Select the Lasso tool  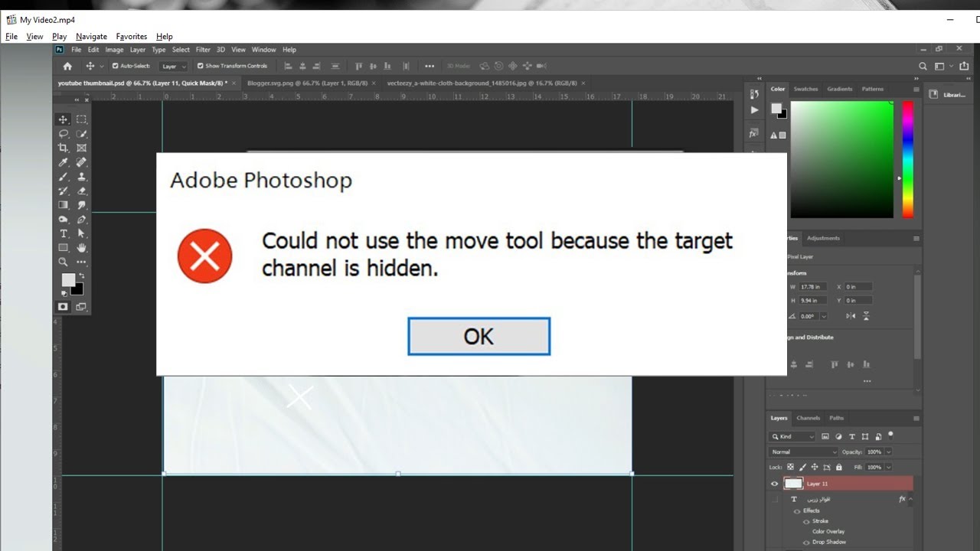(x=64, y=133)
